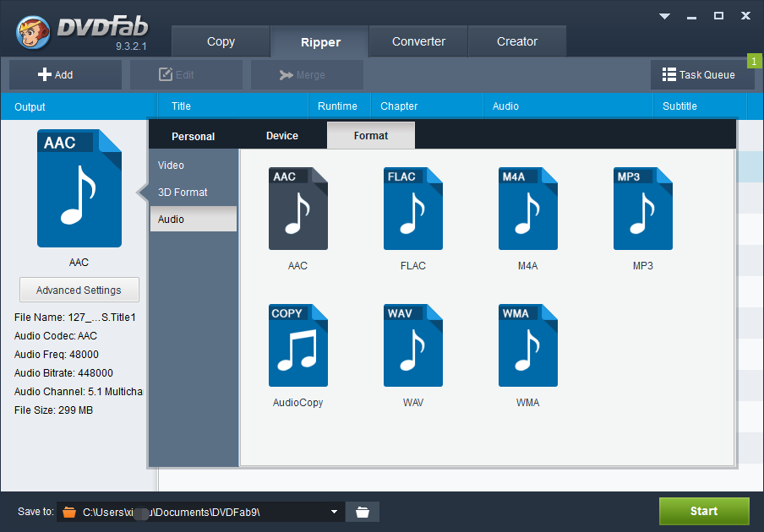Screen dimensions: 764x532
Task: Expand the DVDFab options arrow in titlebar
Action: click(x=664, y=15)
